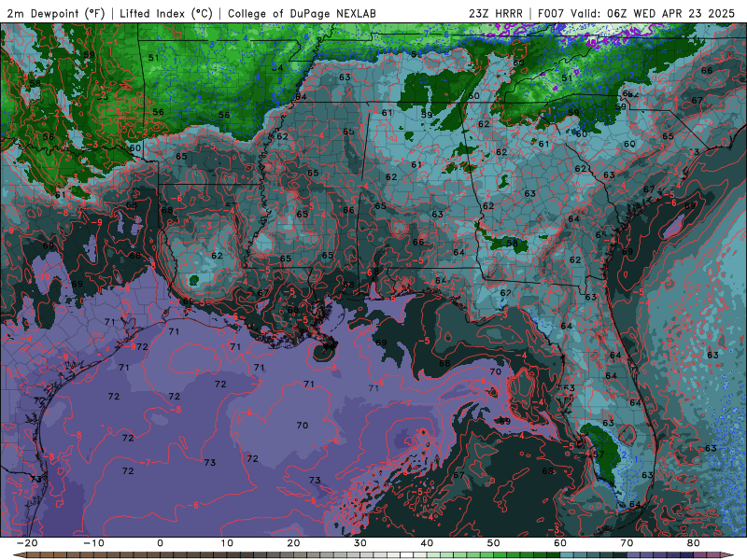Click the "Lifted Index (°C)" header label
The image size is (747, 560).
[166, 13]
